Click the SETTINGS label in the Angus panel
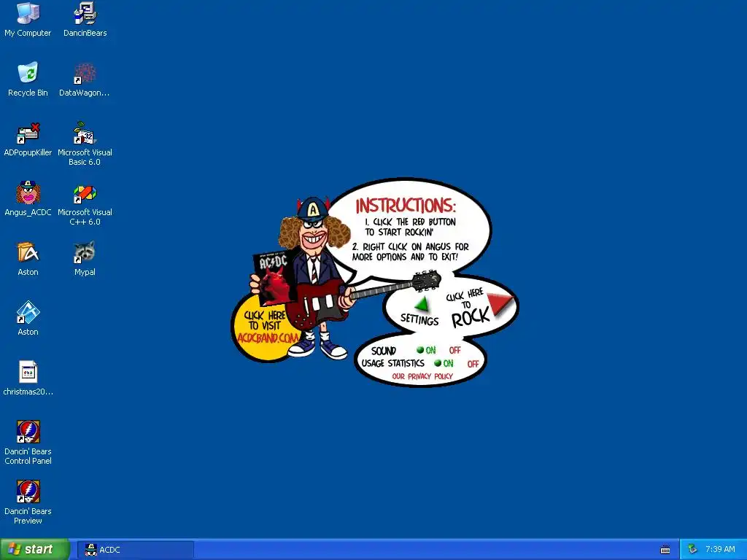The image size is (747, 560). click(x=419, y=319)
